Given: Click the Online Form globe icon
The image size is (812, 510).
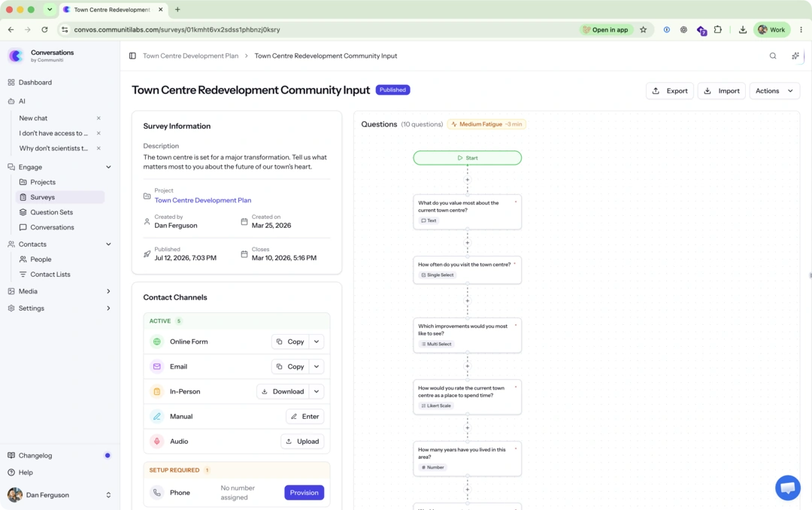Looking at the screenshot, I should [156, 342].
